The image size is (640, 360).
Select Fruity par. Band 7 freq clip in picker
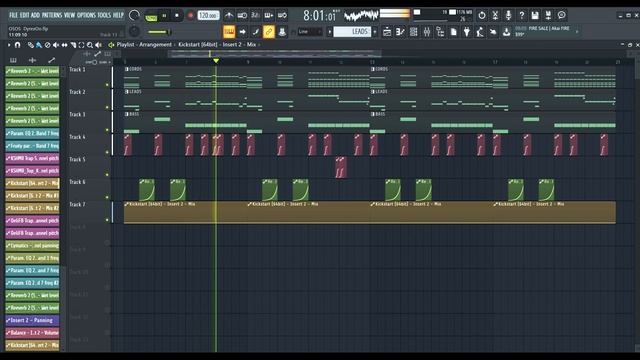tap(32, 146)
